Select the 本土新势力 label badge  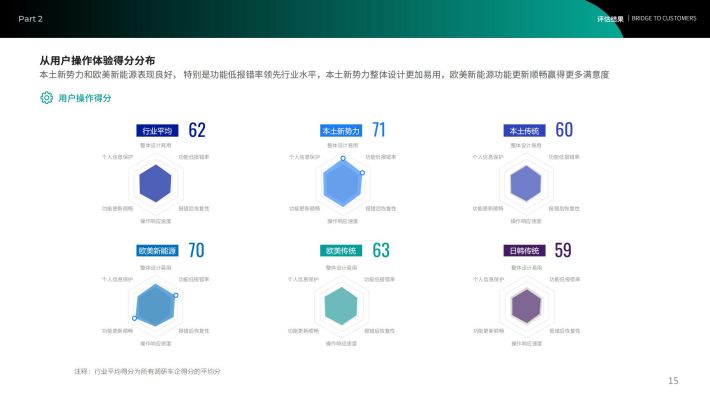[341, 131]
